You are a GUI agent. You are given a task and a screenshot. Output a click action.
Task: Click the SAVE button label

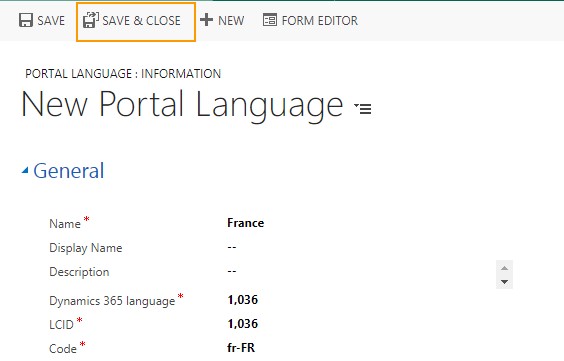point(51,20)
